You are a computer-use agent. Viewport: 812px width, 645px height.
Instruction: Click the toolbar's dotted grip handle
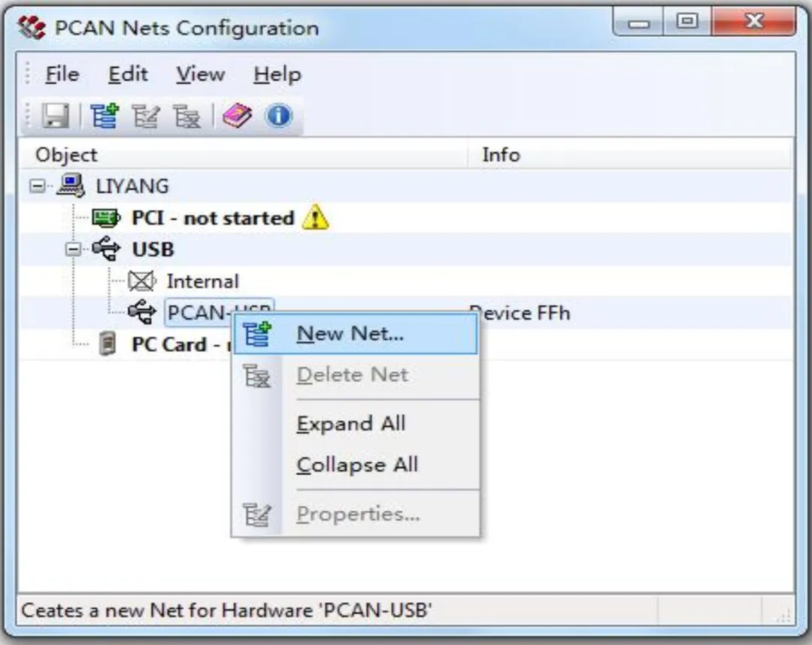pyautogui.click(x=28, y=116)
